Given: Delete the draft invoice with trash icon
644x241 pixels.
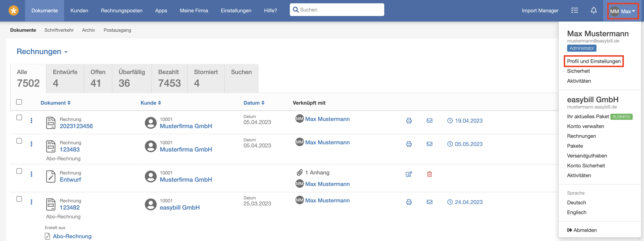Looking at the screenshot, I should (x=429, y=174).
